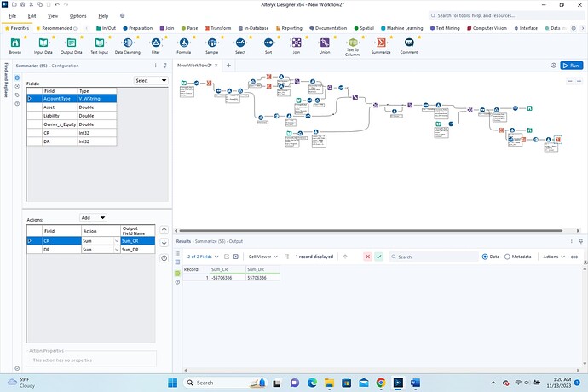
Task: Click the Windows Start button
Action: [x=172, y=383]
